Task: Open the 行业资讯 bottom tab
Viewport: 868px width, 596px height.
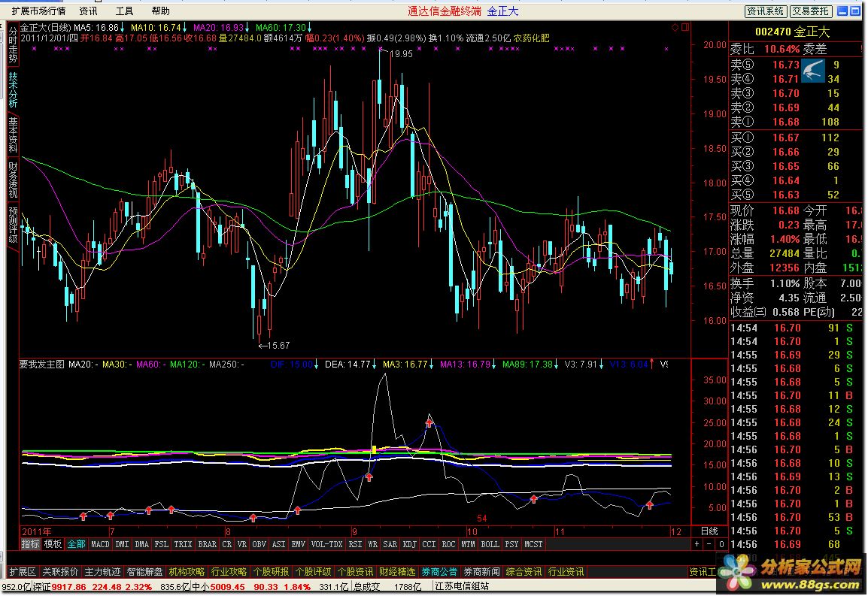Action: tap(566, 572)
